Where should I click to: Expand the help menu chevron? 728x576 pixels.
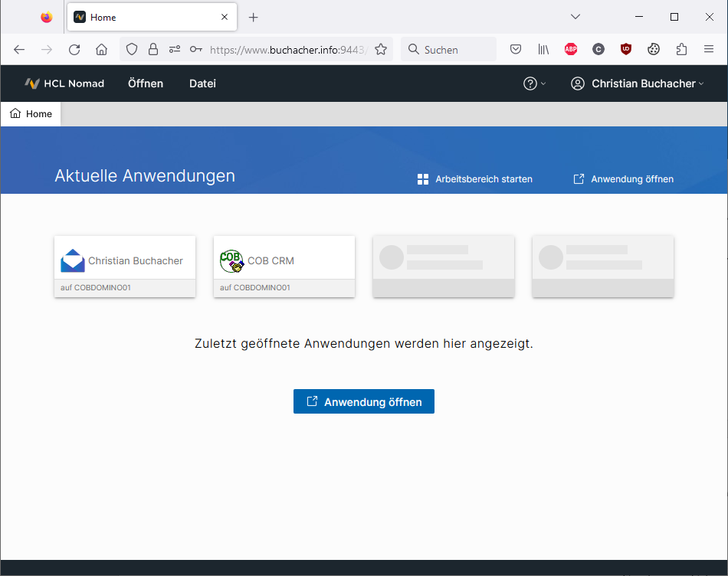(x=543, y=83)
